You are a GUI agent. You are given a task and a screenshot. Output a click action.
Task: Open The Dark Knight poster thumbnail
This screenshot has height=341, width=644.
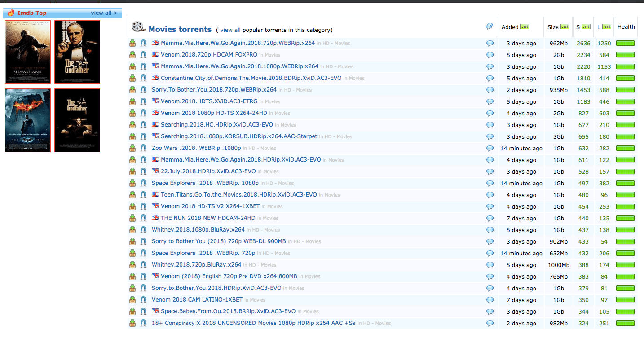click(28, 120)
